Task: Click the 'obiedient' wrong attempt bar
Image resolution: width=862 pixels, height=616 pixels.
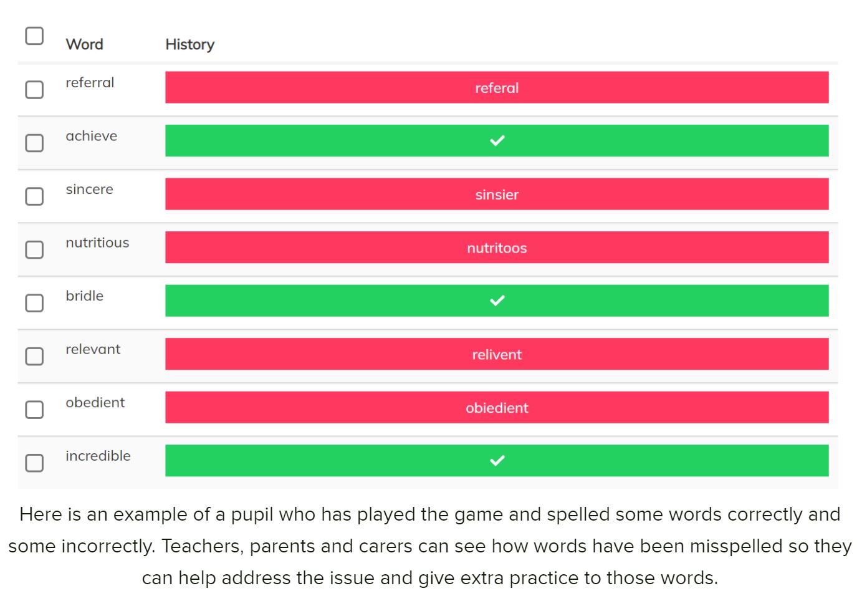Action: pos(497,408)
